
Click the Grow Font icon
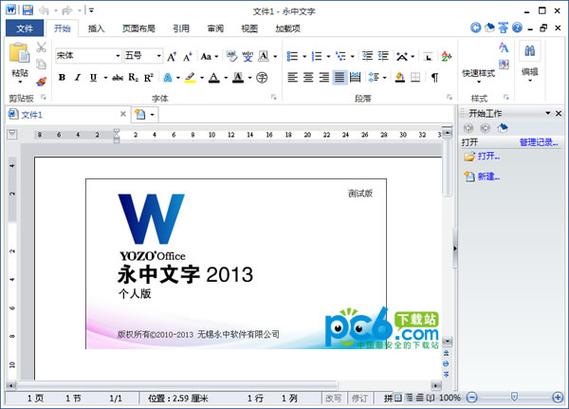pyautogui.click(x=172, y=57)
